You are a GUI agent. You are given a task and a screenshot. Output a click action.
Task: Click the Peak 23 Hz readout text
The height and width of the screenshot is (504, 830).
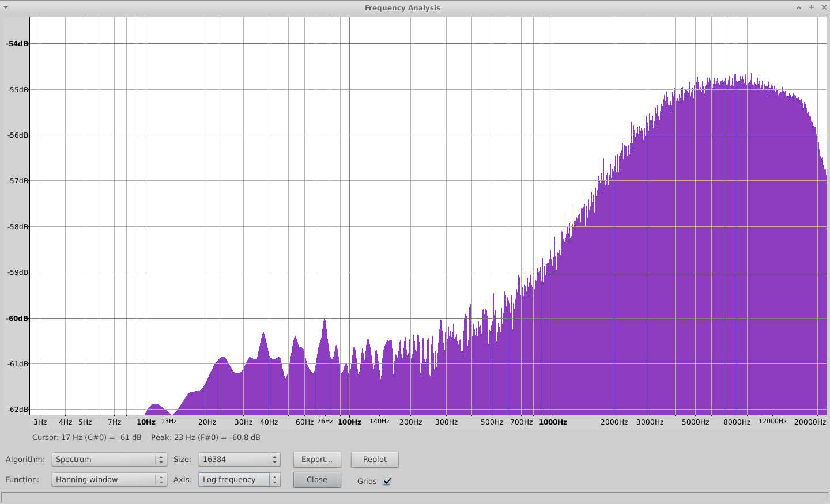tap(206, 438)
